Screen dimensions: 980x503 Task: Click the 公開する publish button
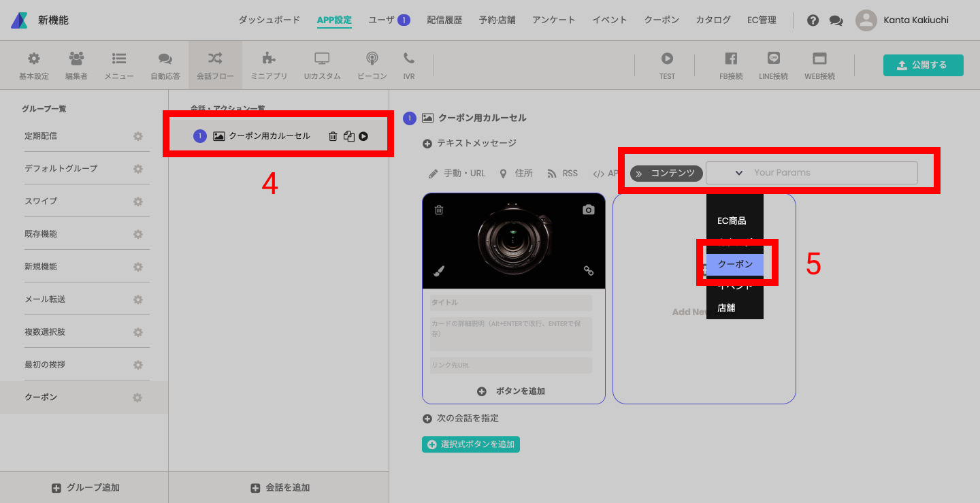click(x=924, y=65)
